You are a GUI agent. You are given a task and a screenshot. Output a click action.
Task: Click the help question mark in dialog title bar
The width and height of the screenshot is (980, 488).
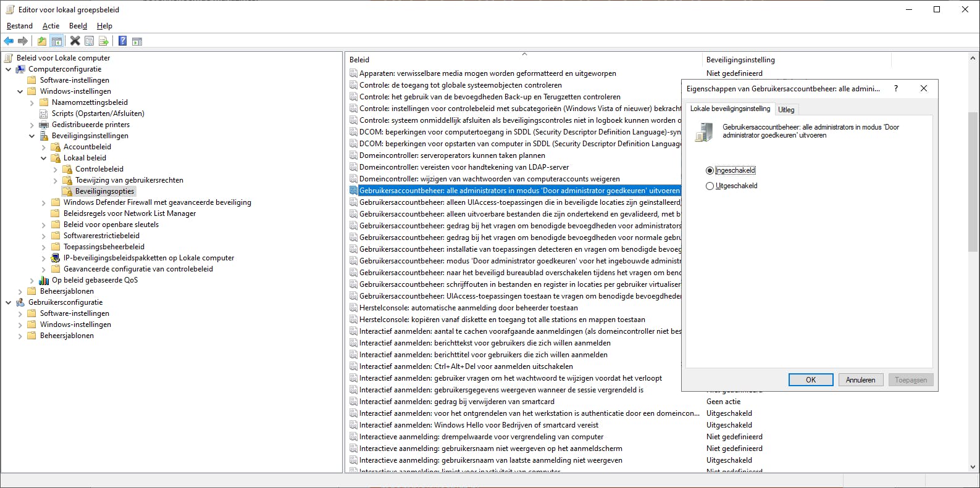pyautogui.click(x=896, y=88)
